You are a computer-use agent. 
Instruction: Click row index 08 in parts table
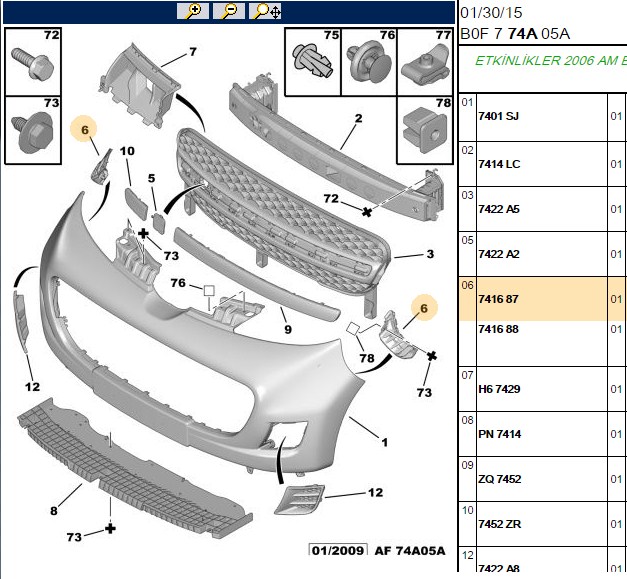(467, 420)
